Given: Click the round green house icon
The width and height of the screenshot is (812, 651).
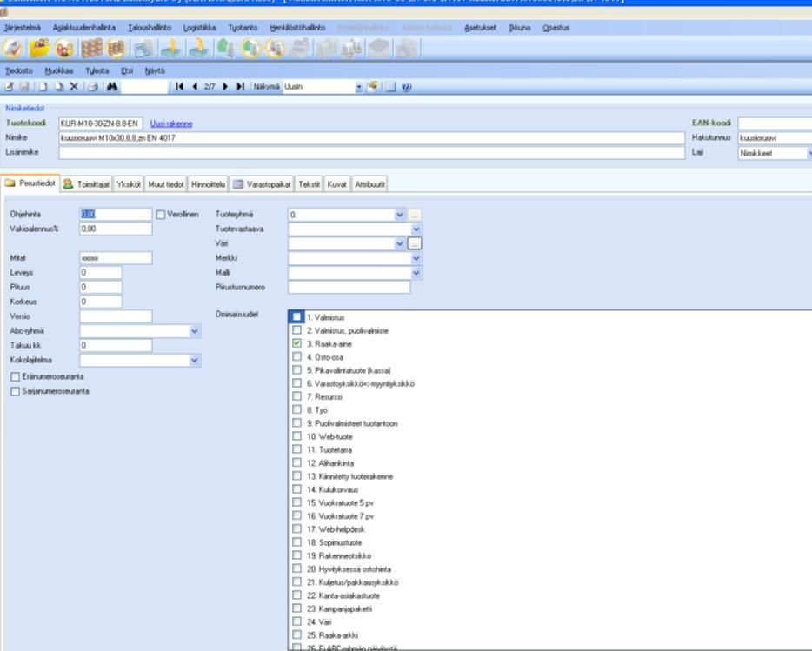Looking at the screenshot, I should (x=251, y=50).
